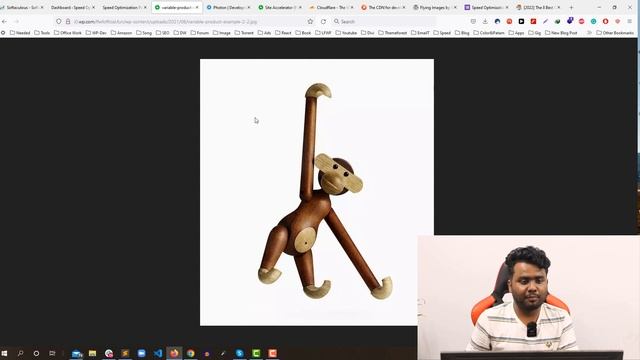Open the Downloads arrow icon in toolbar
This screenshot has width=640, height=360.
485,21
